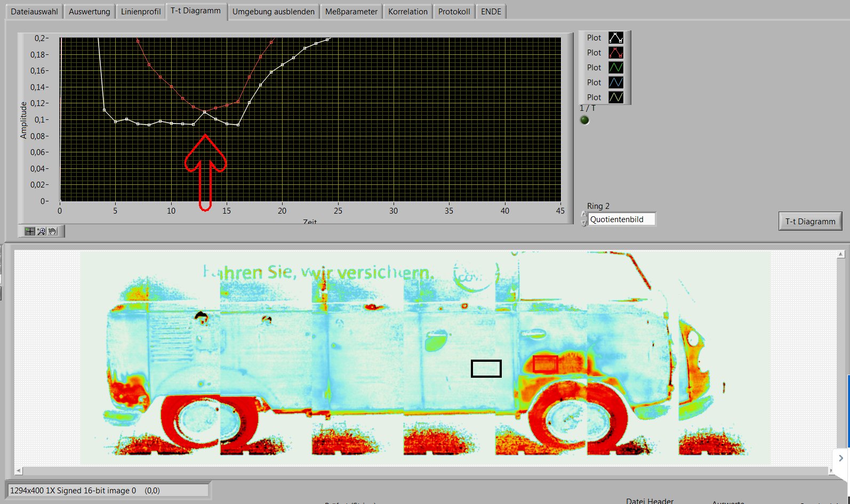Go to the Linienprofil tab
This screenshot has height=504, width=850.
(x=141, y=12)
